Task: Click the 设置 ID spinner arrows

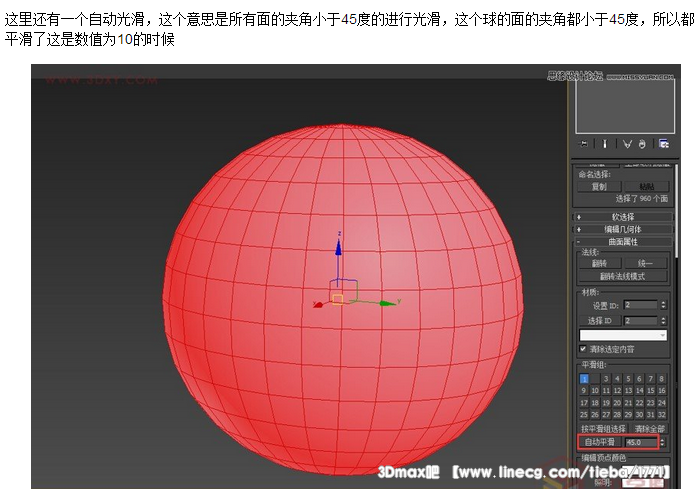Action: pyautogui.click(x=663, y=305)
